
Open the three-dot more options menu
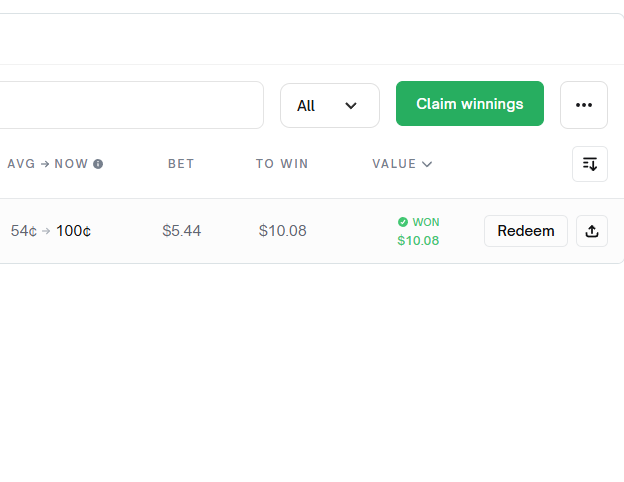(583, 105)
